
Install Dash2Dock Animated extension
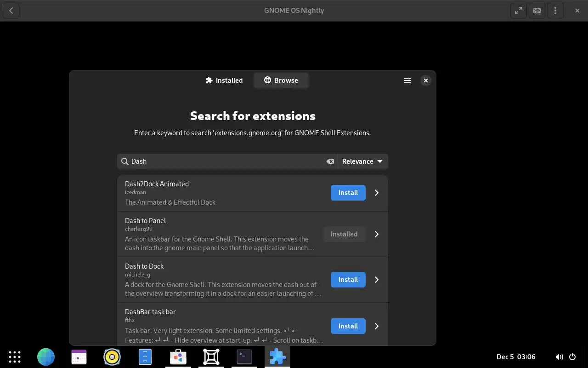pyautogui.click(x=348, y=193)
